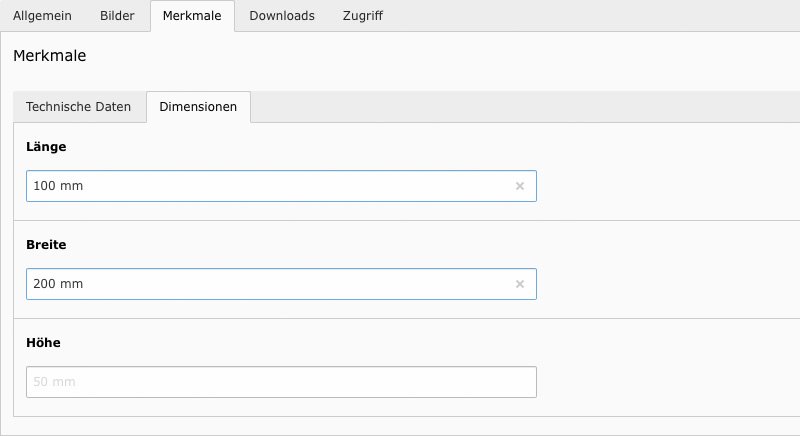Click the Länge field label
The image size is (800, 436).
click(46, 147)
